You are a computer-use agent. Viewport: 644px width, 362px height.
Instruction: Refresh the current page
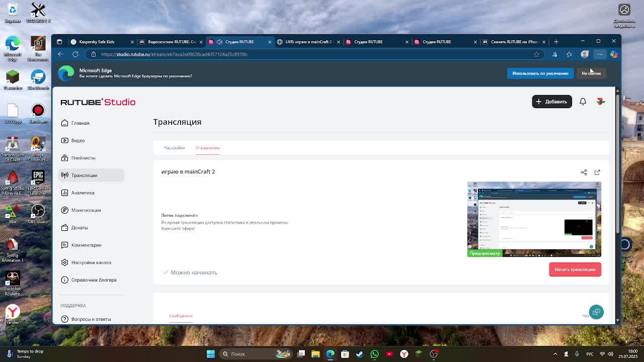point(75,54)
